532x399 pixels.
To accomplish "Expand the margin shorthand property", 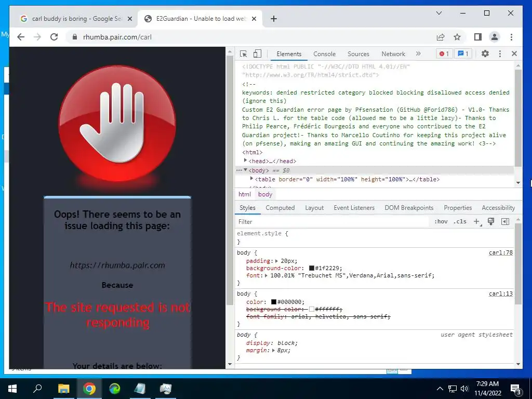I will click(x=273, y=350).
